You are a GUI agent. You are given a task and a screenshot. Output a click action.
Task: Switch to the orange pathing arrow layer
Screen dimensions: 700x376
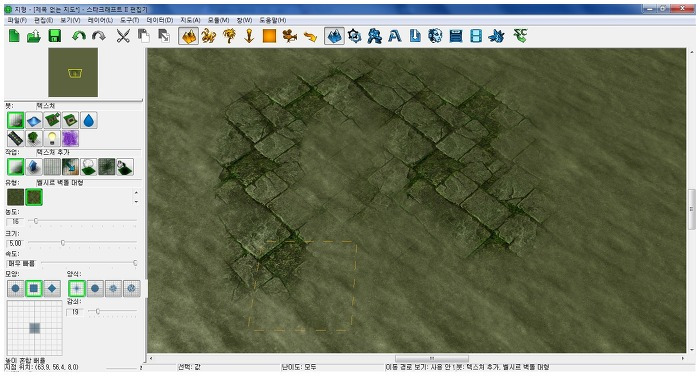pos(310,36)
